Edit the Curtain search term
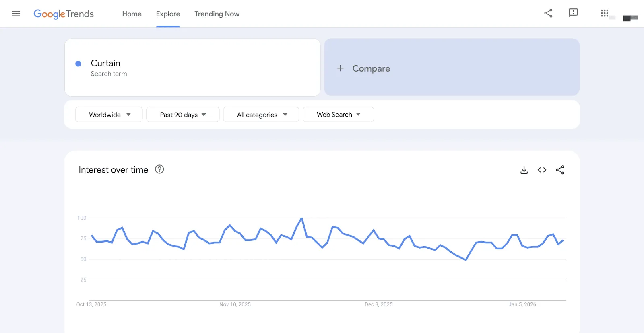Viewport: 644px width, 333px height. [192, 68]
